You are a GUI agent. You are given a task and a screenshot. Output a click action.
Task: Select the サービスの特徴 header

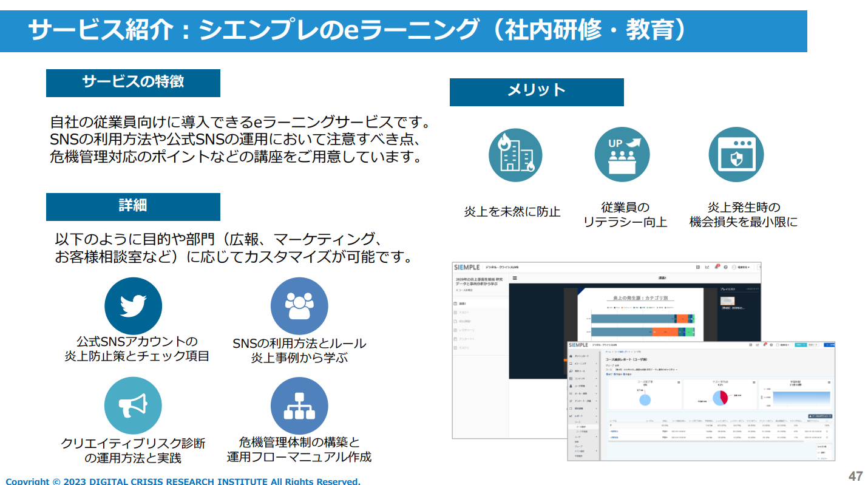(x=133, y=83)
